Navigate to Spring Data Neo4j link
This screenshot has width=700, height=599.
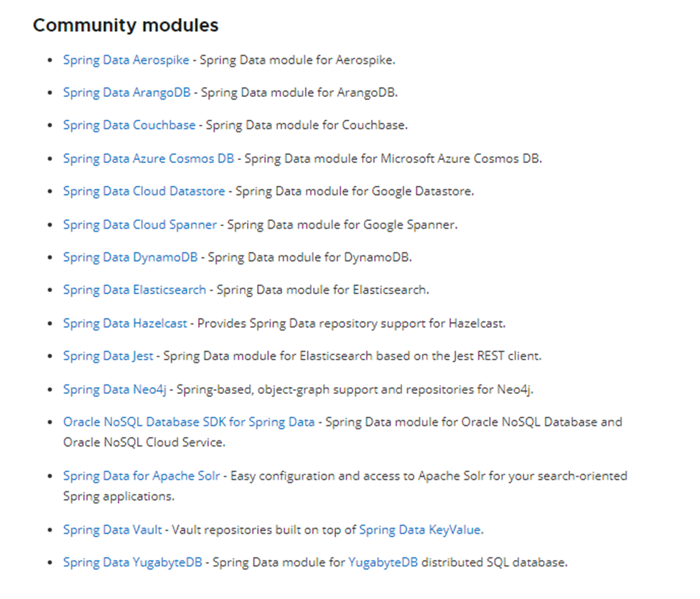tap(115, 390)
